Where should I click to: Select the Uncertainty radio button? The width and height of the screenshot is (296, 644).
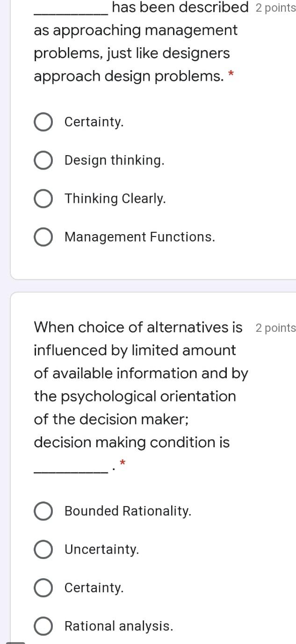pyautogui.click(x=43, y=549)
